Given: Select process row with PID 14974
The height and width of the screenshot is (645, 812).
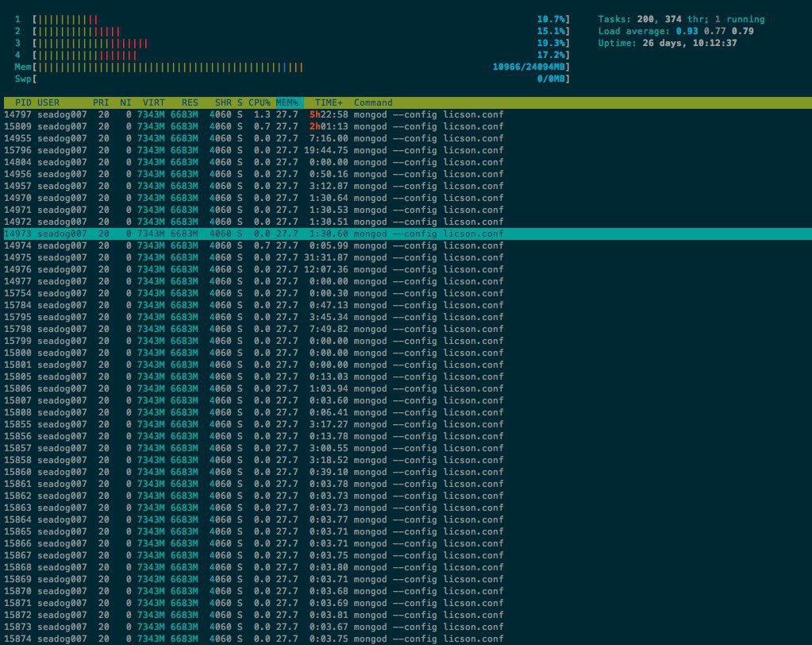Looking at the screenshot, I should (x=406, y=245).
